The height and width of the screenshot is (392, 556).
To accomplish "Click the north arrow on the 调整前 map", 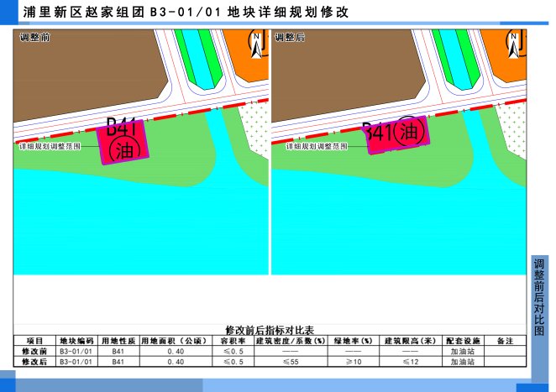I will click(x=254, y=42).
